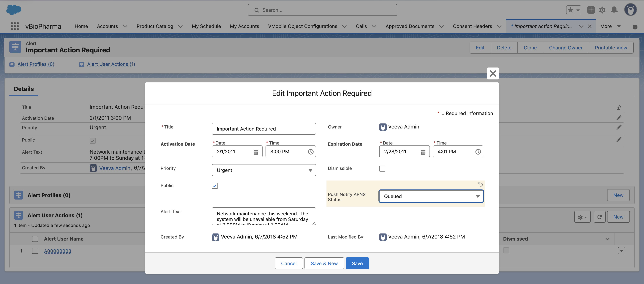The height and width of the screenshot is (284, 644).
Task: Click into the Title input field
Action: pyautogui.click(x=263, y=129)
